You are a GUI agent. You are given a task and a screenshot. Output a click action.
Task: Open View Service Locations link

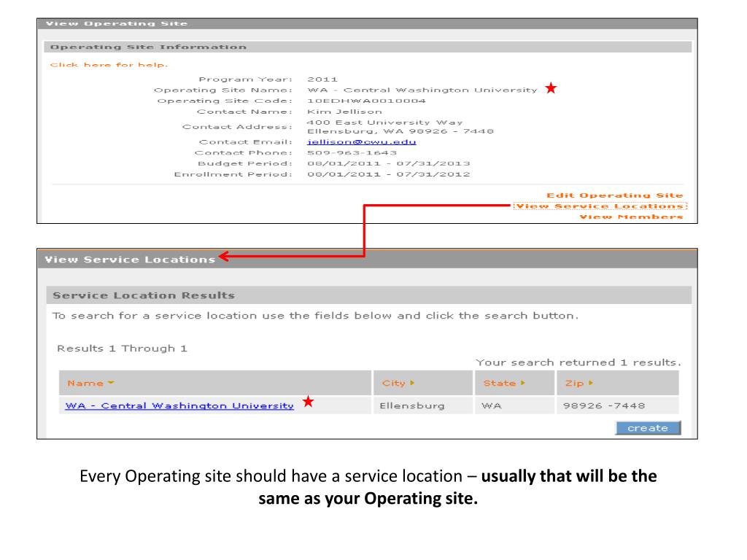click(x=600, y=206)
